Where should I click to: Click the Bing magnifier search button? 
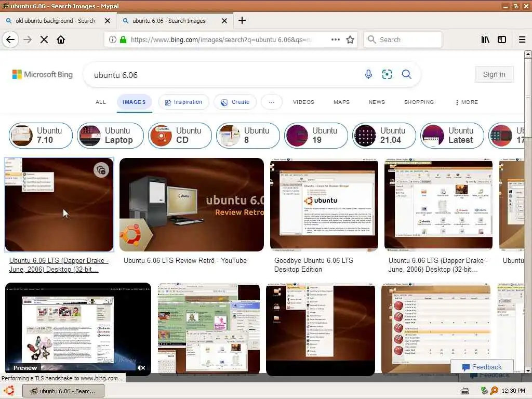click(x=407, y=74)
